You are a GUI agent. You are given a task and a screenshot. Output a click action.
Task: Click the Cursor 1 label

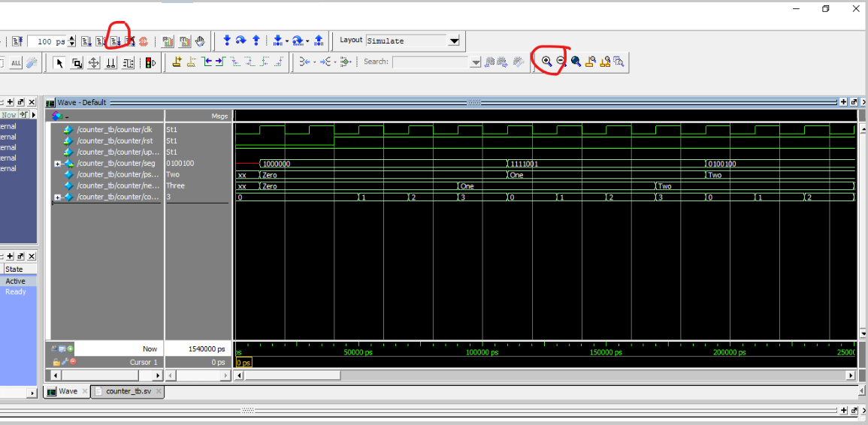point(144,362)
